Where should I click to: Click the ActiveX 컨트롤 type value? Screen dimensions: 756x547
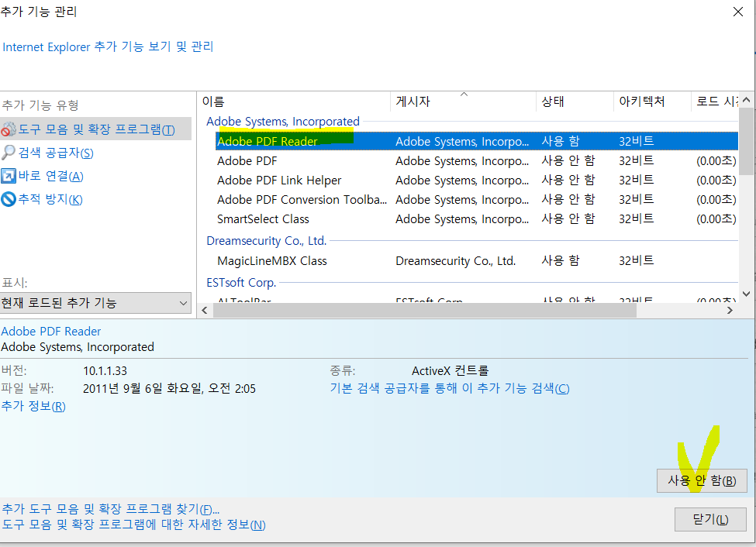[x=450, y=370]
